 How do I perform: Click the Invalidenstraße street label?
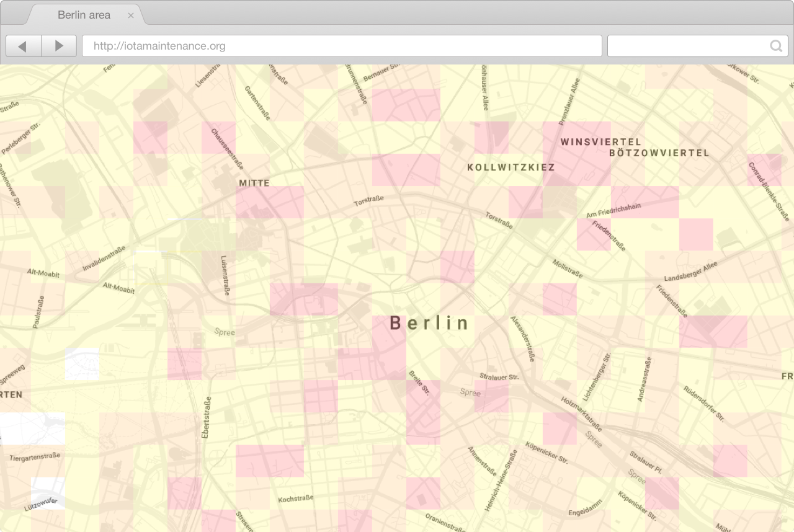pyautogui.click(x=104, y=259)
